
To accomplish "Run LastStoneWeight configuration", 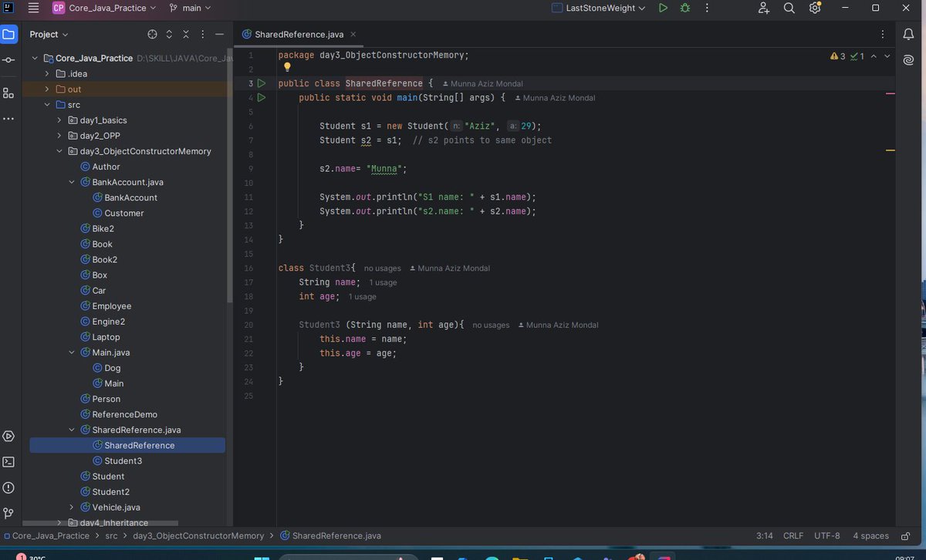I will coord(663,8).
